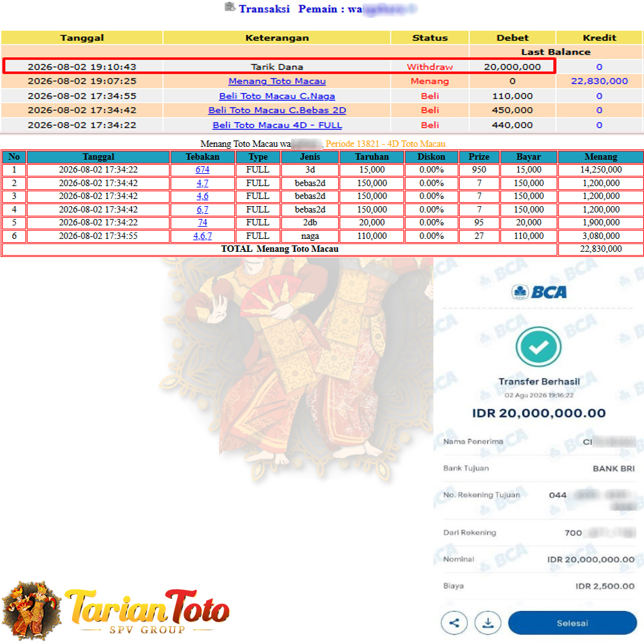Click the prize value 950
Viewport: 644px width, 644px height.
[479, 169]
